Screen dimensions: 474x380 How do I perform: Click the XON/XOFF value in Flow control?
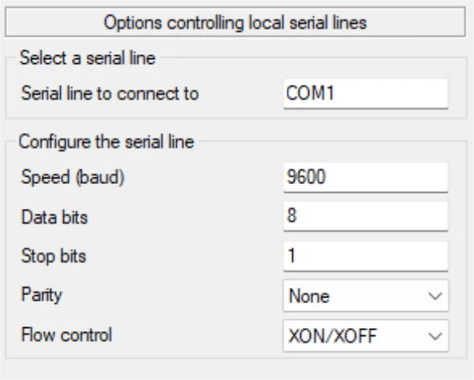[x=333, y=336]
